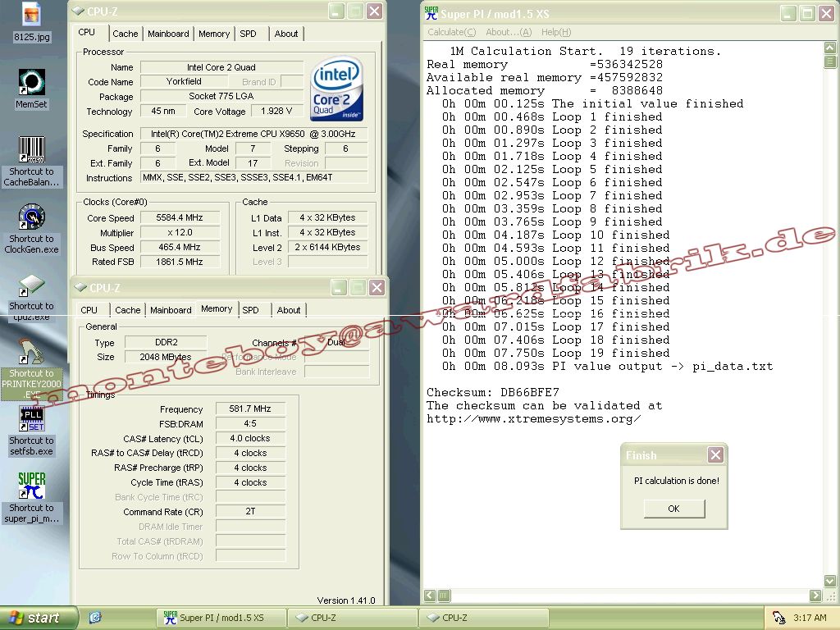The image size is (840, 630).
Task: Click the top CPU-Z title bar icon
Action: (79, 11)
